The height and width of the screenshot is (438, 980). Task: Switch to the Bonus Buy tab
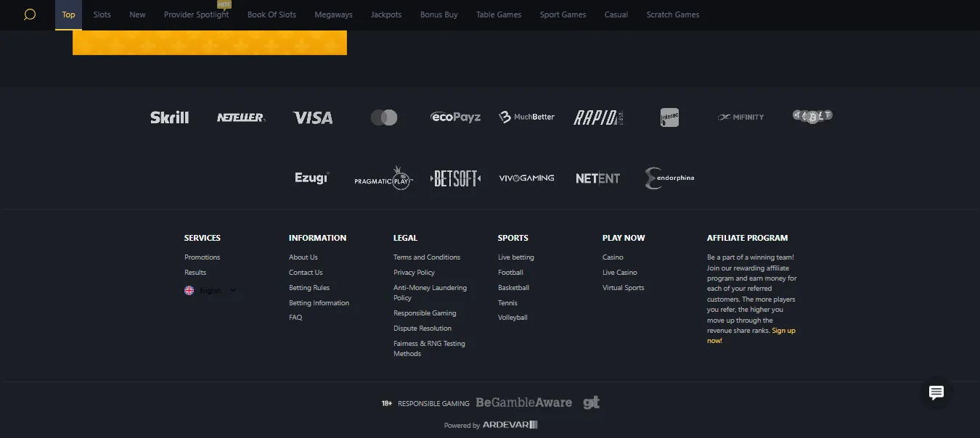point(439,15)
